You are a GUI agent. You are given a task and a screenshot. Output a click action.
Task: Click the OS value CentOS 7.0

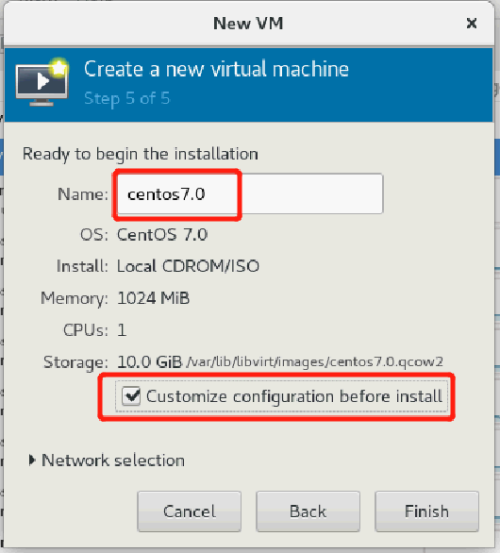(x=162, y=235)
